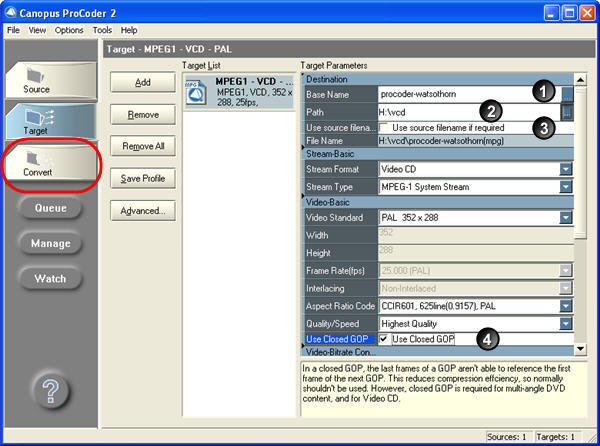Click the Add target button
The image size is (600, 446).
click(x=143, y=82)
